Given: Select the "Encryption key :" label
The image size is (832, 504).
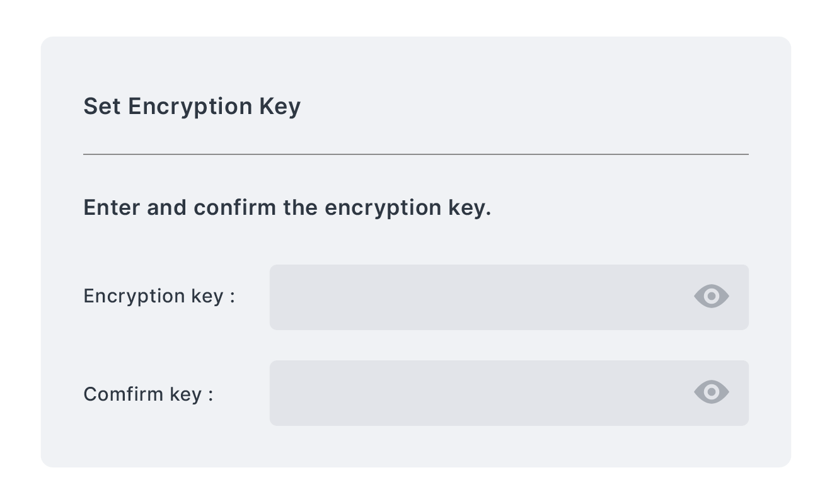Looking at the screenshot, I should [x=159, y=296].
